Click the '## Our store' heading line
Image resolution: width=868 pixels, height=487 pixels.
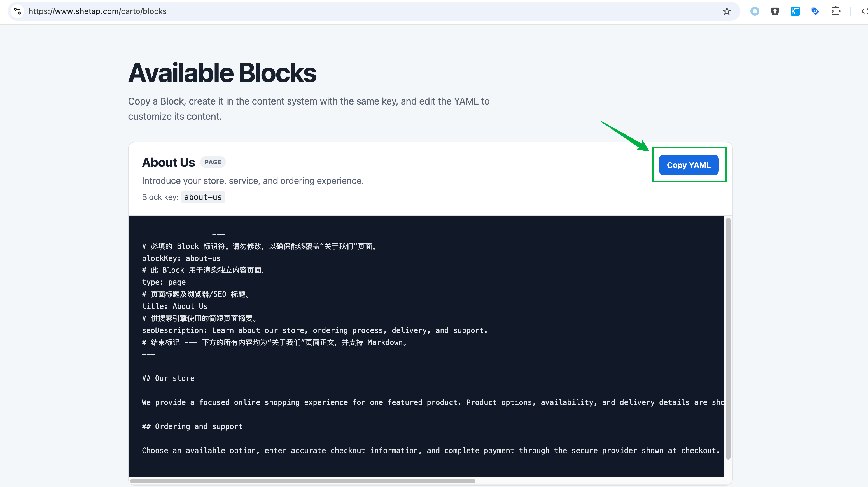click(168, 378)
